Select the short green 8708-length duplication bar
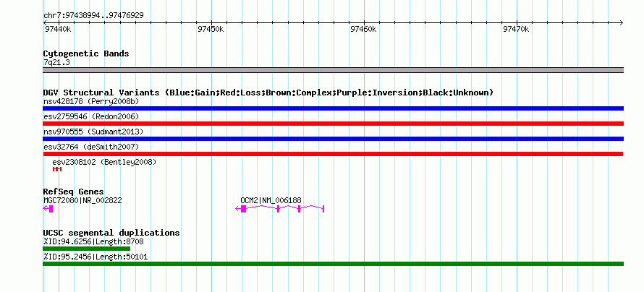This screenshot has width=644, height=292. 86,249
